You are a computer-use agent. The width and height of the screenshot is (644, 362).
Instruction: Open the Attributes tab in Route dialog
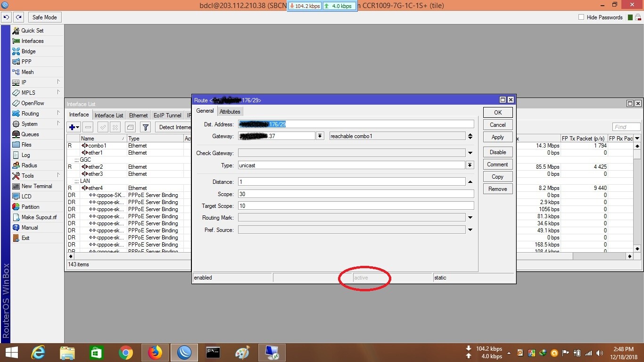[x=230, y=112]
